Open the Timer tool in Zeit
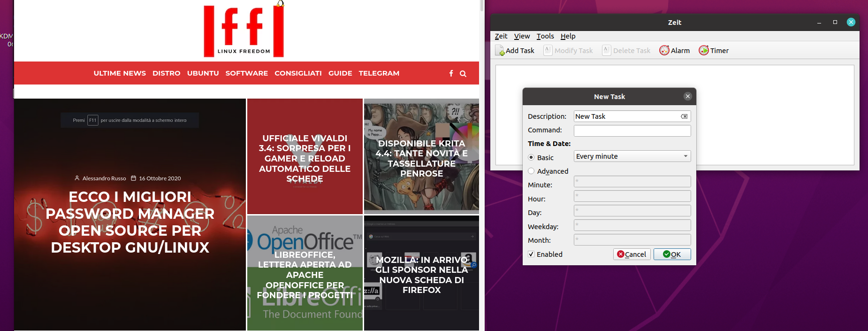868x331 pixels. coord(714,51)
